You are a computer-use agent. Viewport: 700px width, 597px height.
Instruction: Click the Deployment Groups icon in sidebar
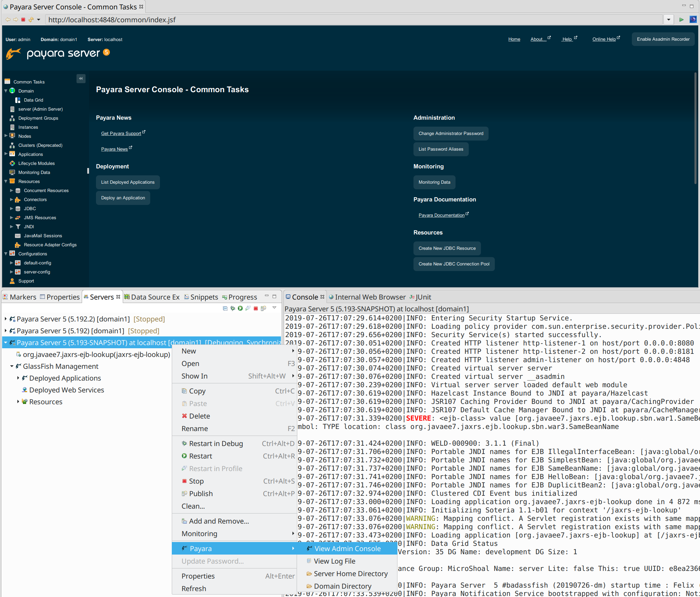[12, 118]
